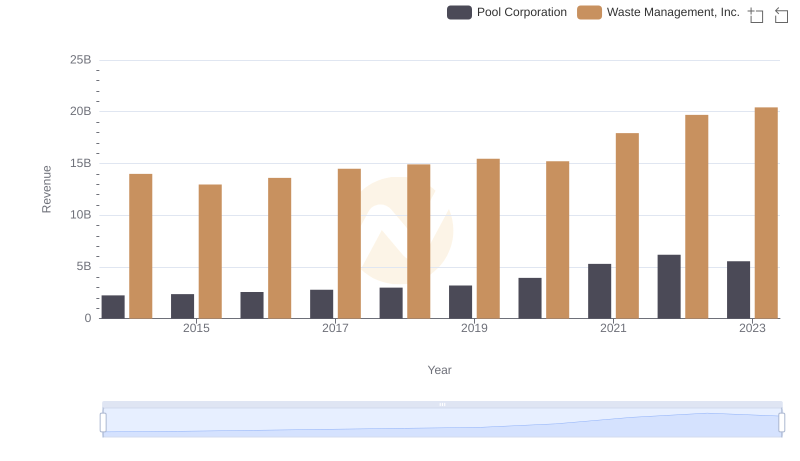This screenshot has height=461, width=800.
Task: Select the 2023 Waste Management bar
Action: [x=766, y=213]
